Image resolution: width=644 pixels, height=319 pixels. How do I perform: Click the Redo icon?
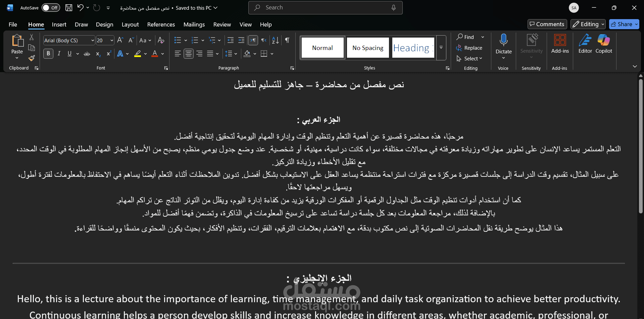97,8
